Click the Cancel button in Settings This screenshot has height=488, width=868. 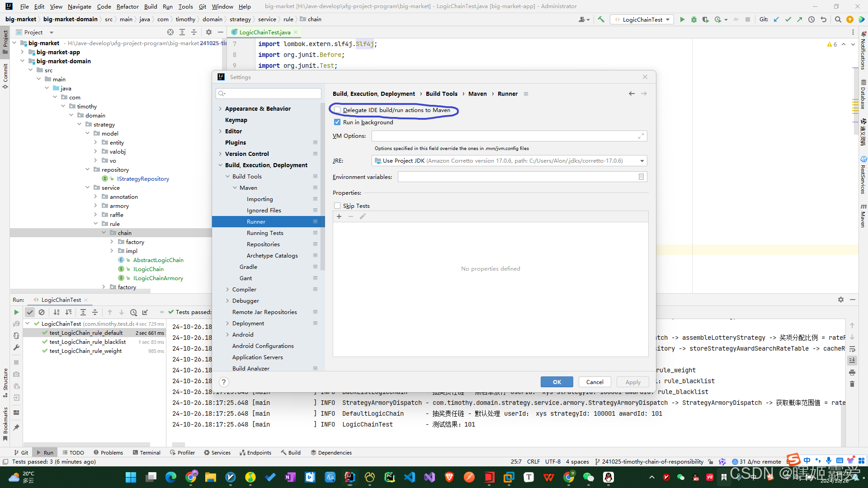(594, 382)
